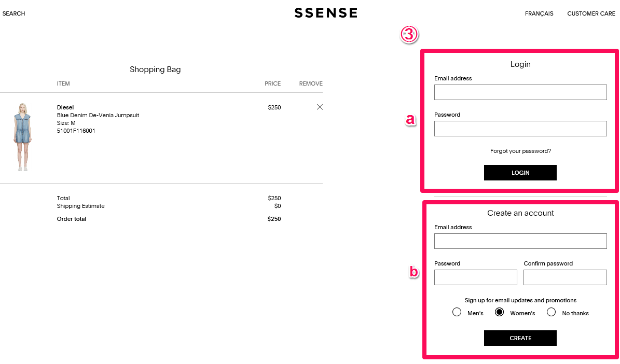Switch language to FRANÇAIS

[x=539, y=13]
